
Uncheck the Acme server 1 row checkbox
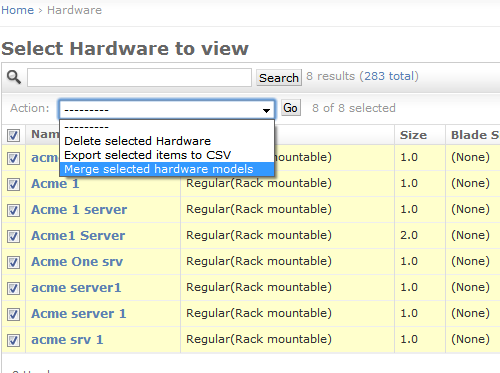(13, 314)
